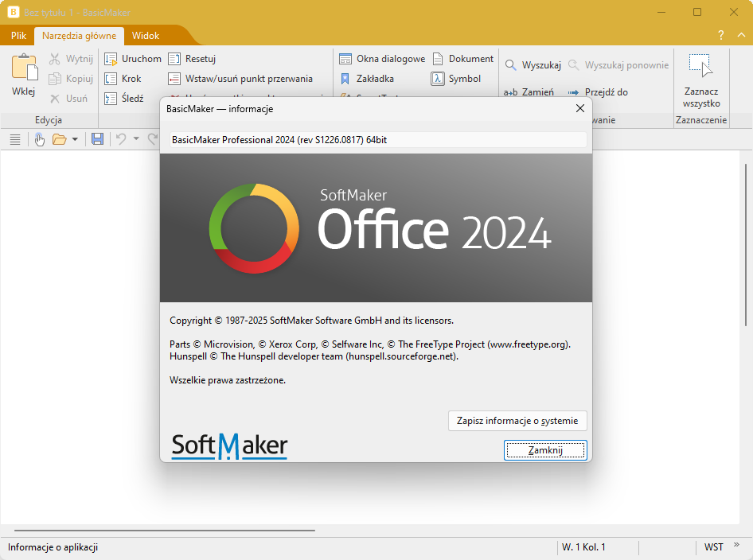
Task: Click the Krok step command
Action: (123, 78)
